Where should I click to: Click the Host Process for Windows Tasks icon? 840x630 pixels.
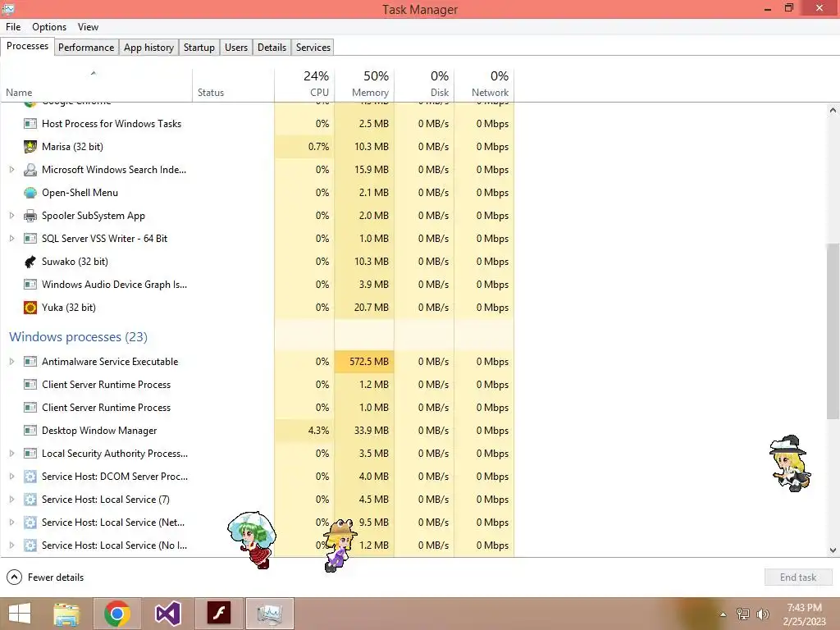pyautogui.click(x=30, y=124)
